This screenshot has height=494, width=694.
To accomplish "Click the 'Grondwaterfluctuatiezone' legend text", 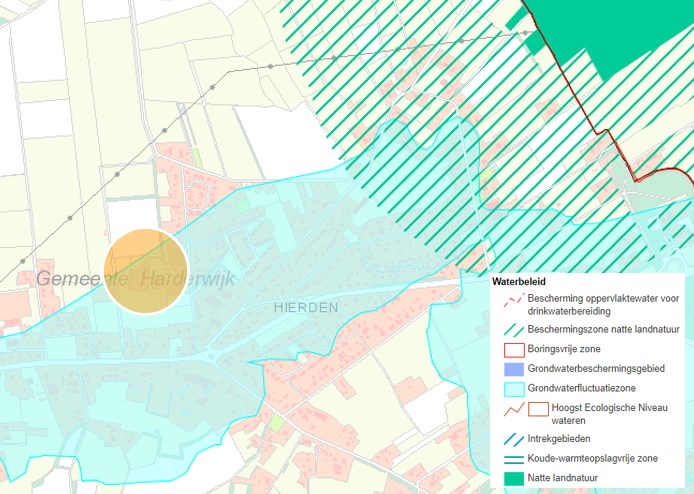I will click(582, 388).
